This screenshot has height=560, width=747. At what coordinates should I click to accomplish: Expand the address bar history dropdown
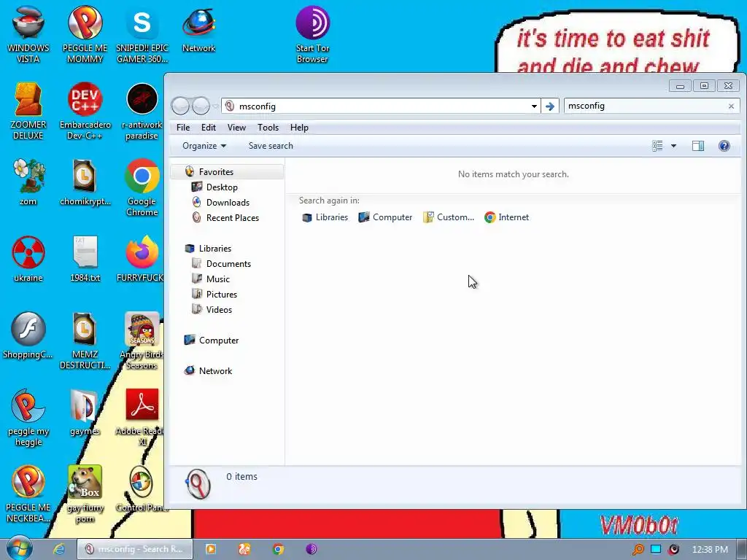coord(534,106)
